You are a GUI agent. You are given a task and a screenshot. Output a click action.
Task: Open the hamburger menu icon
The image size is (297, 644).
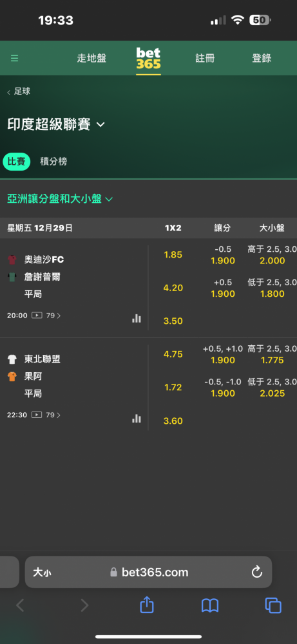(14, 59)
